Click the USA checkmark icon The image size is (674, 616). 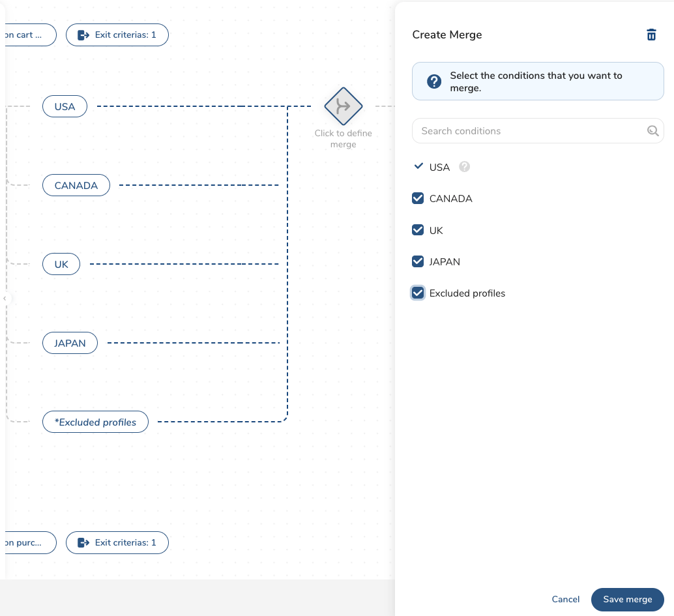click(418, 167)
